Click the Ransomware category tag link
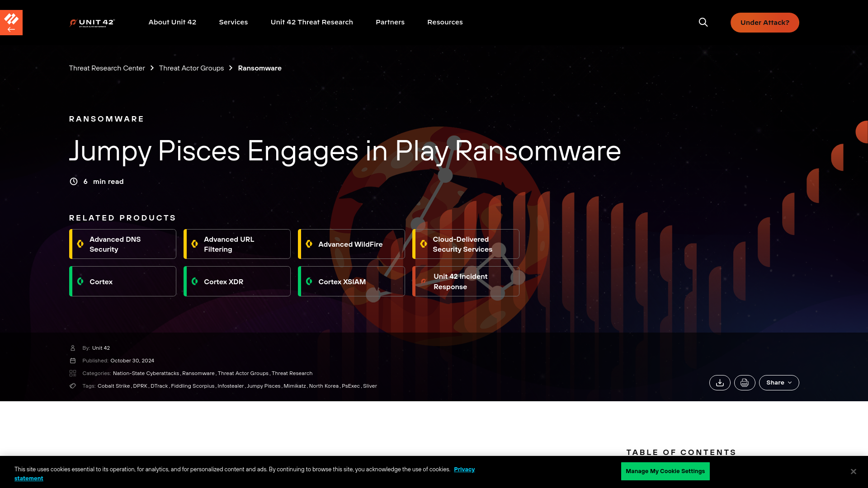Image resolution: width=868 pixels, height=488 pixels. [x=198, y=373]
